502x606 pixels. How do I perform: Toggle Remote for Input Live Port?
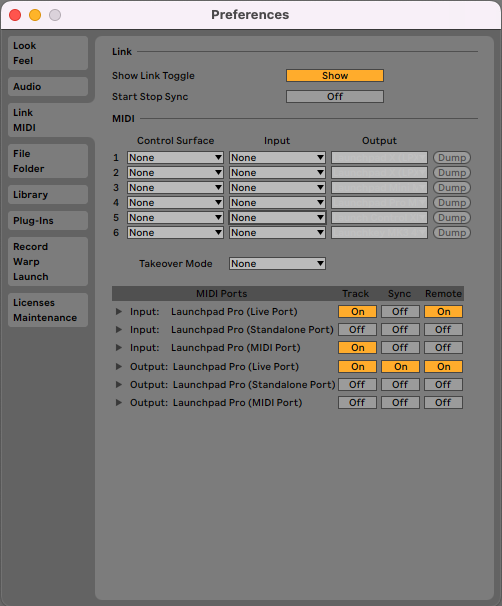point(443,312)
